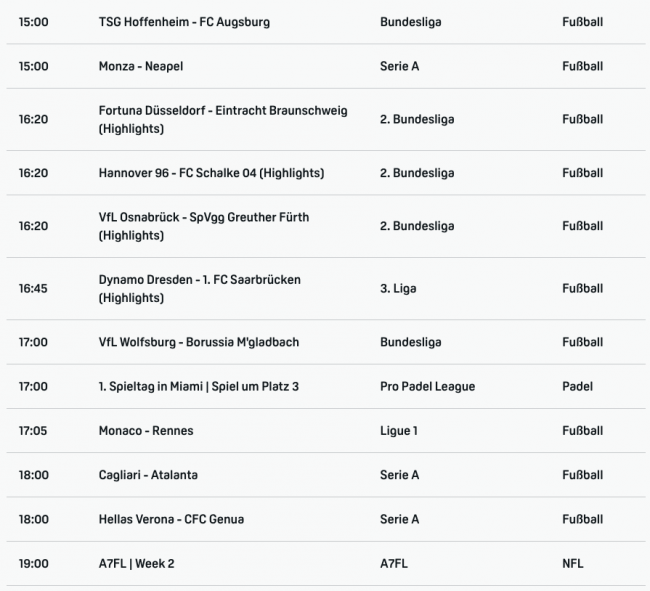Click the 19:00 start time
Image resolution: width=650 pixels, height=591 pixels.
(x=33, y=564)
